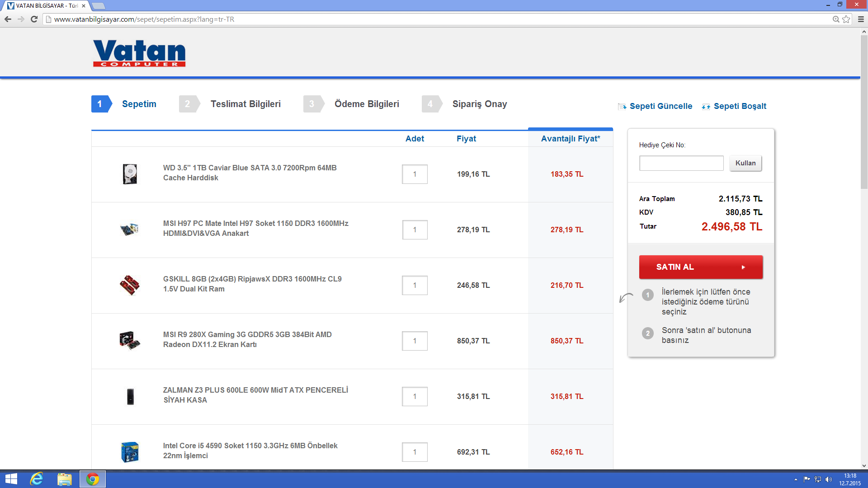Click the Intel Core i5 quantity field
Screen dimensions: 868x488
click(415, 452)
